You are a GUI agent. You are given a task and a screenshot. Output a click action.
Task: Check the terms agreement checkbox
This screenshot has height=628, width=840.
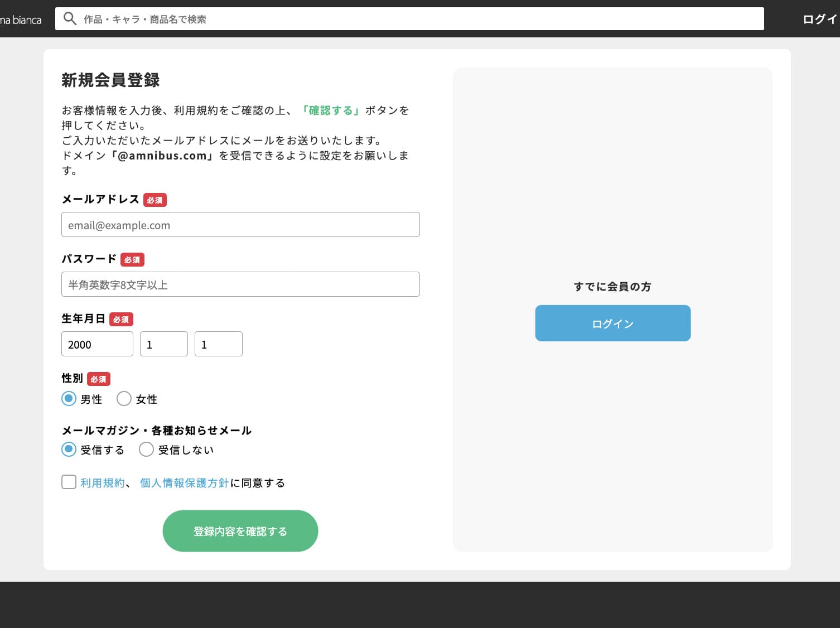pyautogui.click(x=68, y=481)
